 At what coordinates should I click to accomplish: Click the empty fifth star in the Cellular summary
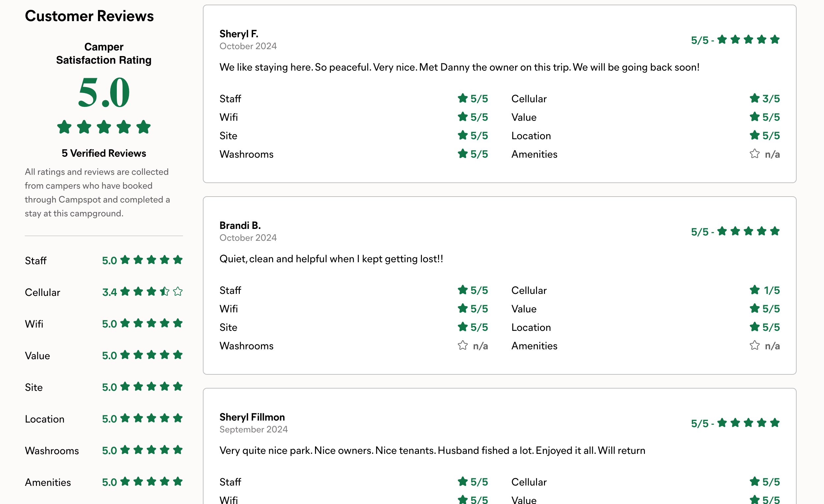pyautogui.click(x=178, y=292)
